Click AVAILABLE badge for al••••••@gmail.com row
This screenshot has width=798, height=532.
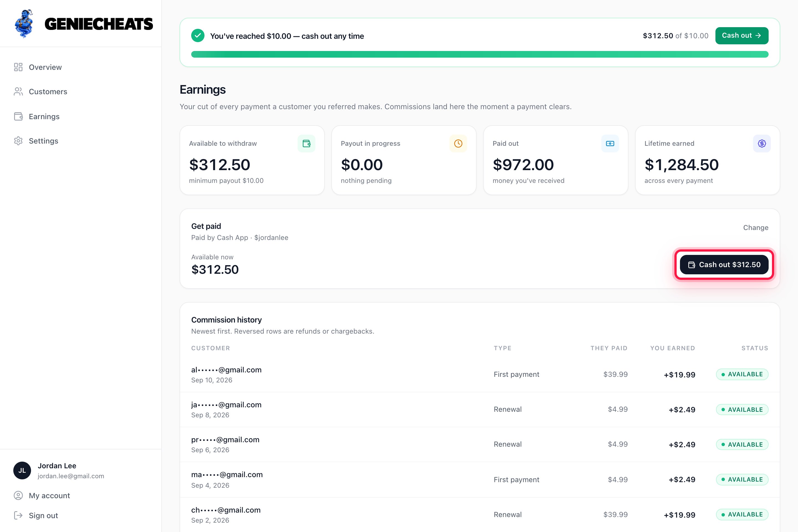coord(742,374)
